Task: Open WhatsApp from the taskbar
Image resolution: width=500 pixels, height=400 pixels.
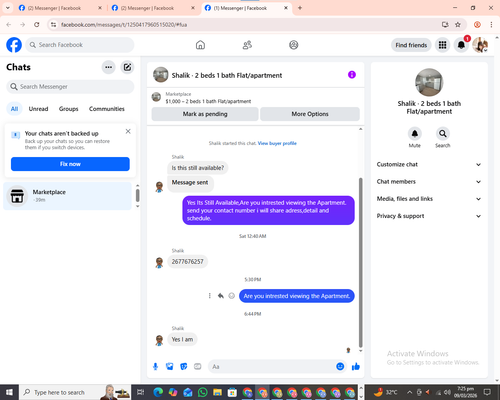Action: tap(202, 392)
